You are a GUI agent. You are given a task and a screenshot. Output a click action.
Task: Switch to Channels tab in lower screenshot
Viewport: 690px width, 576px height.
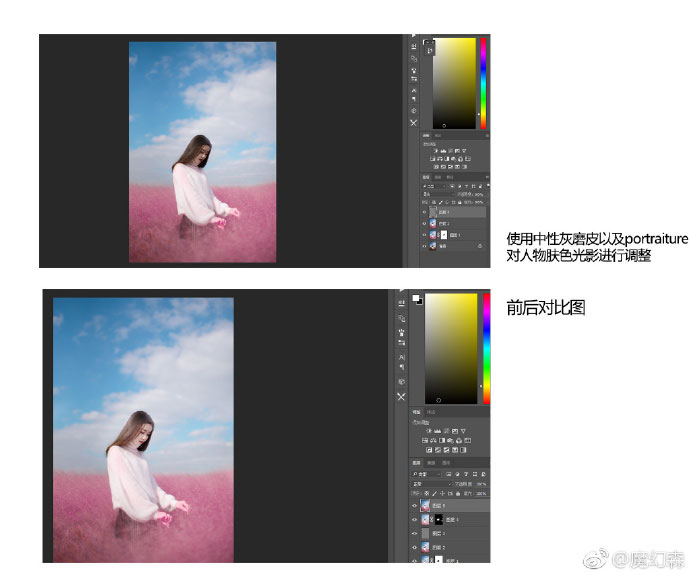[x=431, y=463]
